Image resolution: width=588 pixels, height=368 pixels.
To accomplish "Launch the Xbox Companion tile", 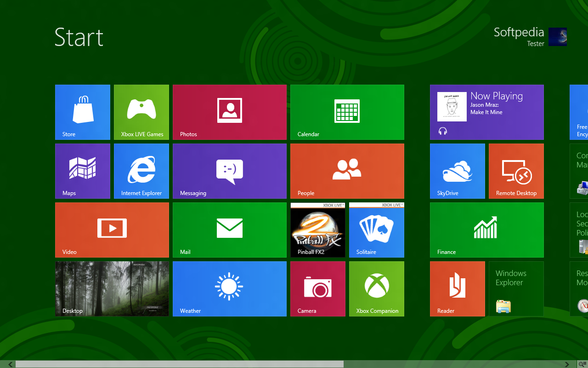I will click(x=377, y=288).
